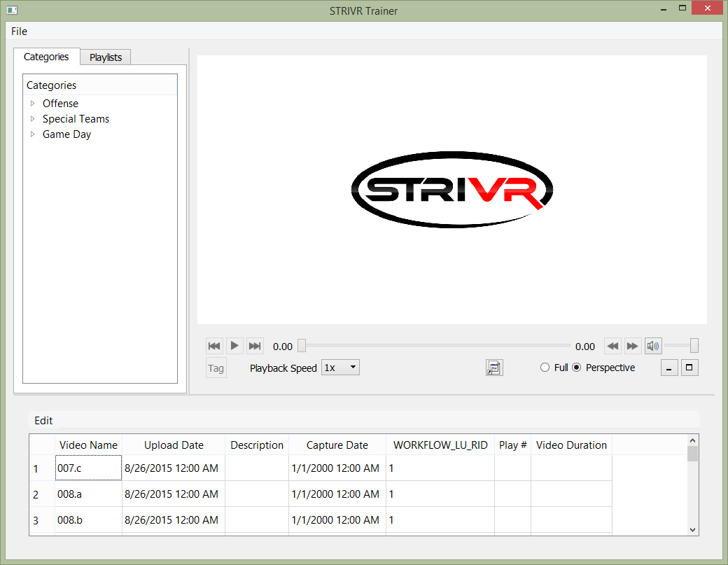
Task: Click the table scrollbar up arrow
Action: [692, 440]
